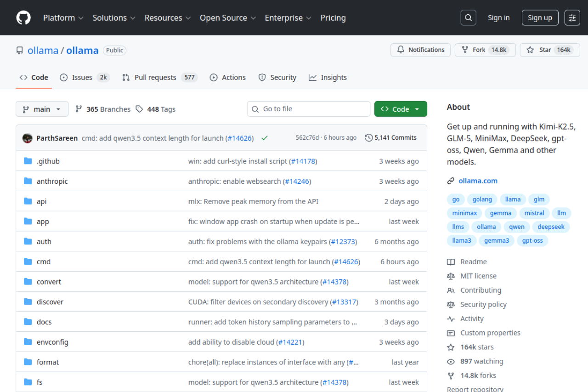The height and width of the screenshot is (392, 588).
Task: Click the Readme book icon
Action: 451,261
